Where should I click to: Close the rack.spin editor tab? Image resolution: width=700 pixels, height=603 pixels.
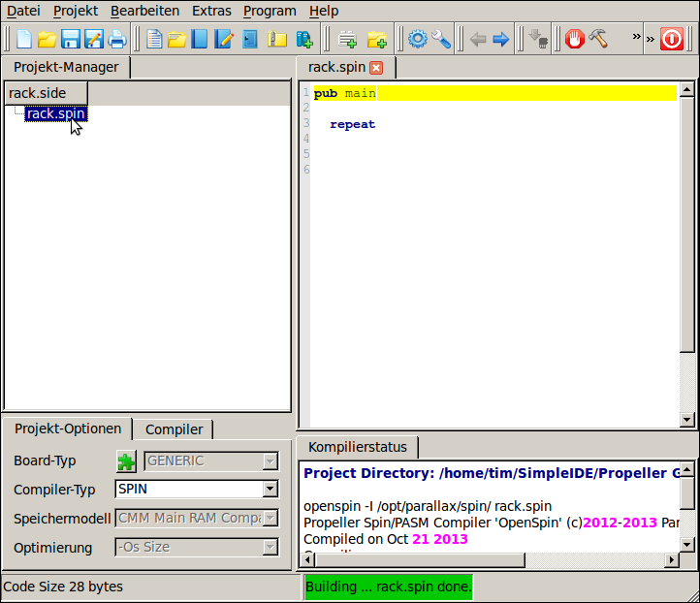pos(376,68)
